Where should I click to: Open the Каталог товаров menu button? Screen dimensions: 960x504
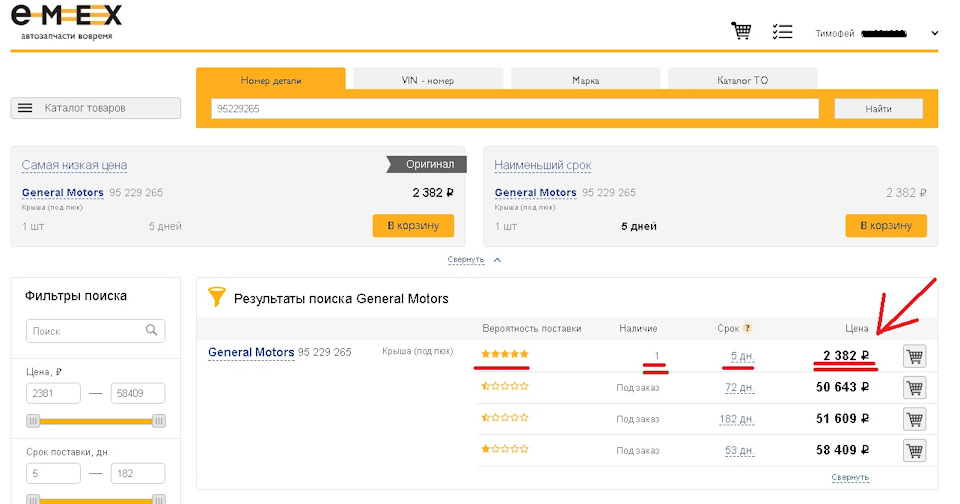pyautogui.click(x=96, y=108)
